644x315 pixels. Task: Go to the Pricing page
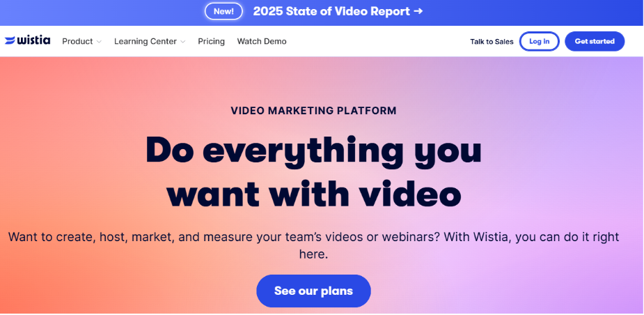211,42
